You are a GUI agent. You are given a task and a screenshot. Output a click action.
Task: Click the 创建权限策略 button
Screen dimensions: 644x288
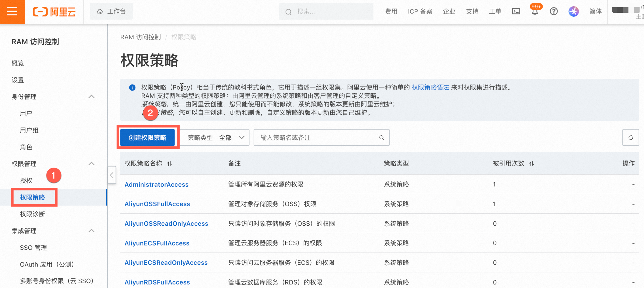(147, 137)
